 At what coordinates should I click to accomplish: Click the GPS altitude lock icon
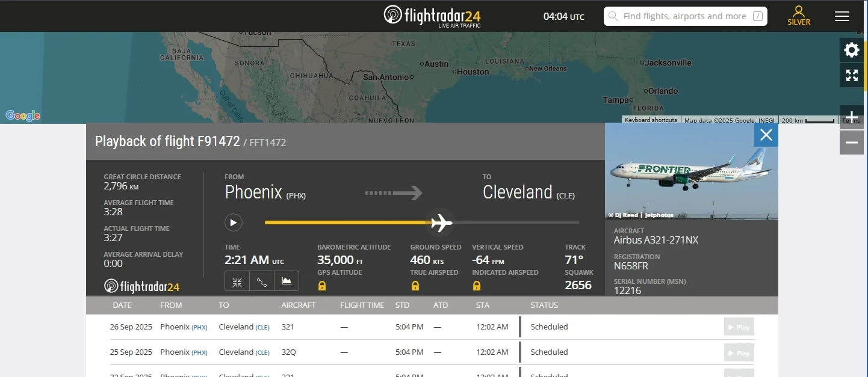click(322, 286)
